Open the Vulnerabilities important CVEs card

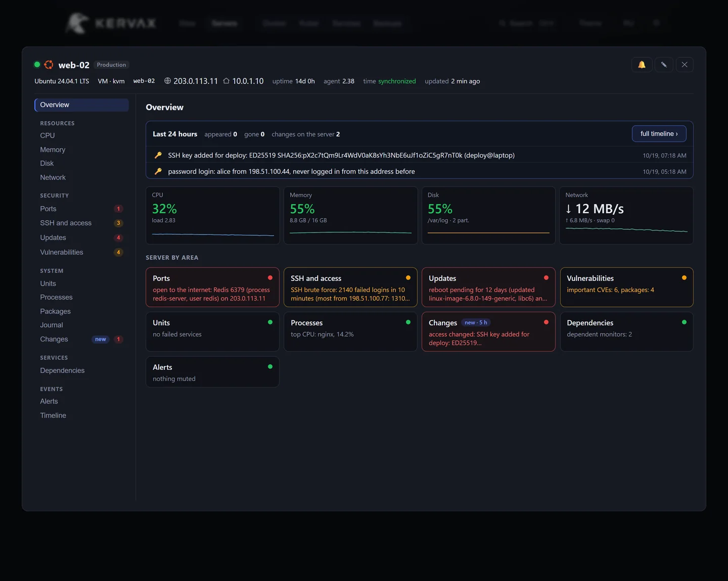(626, 287)
